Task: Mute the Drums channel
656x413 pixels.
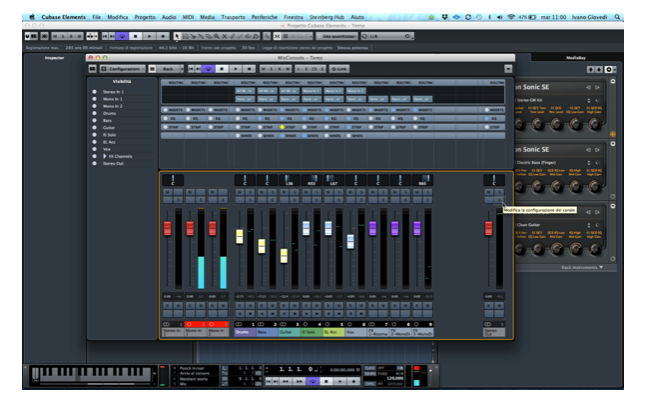Action: coord(239,192)
